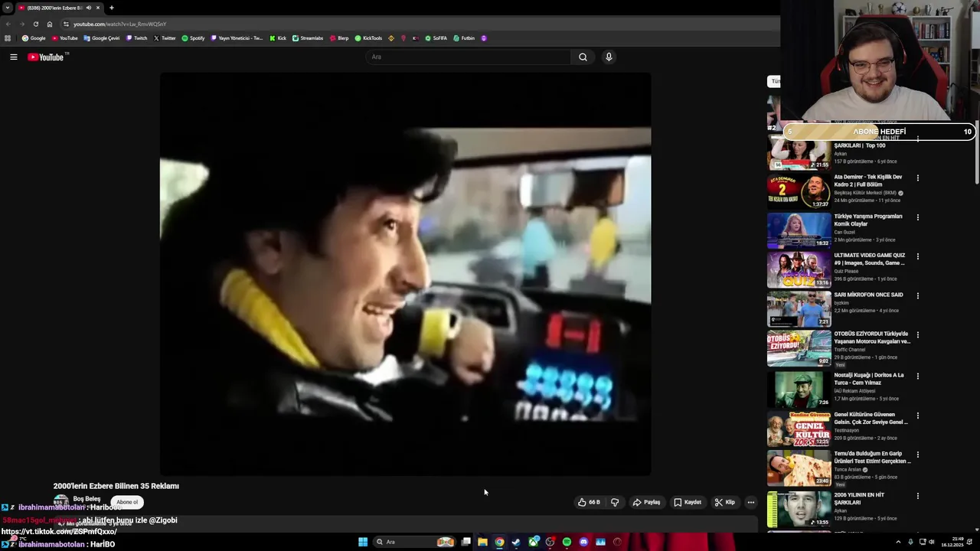The image size is (980, 551).
Task: Open a new browser tab
Action: pos(112,8)
